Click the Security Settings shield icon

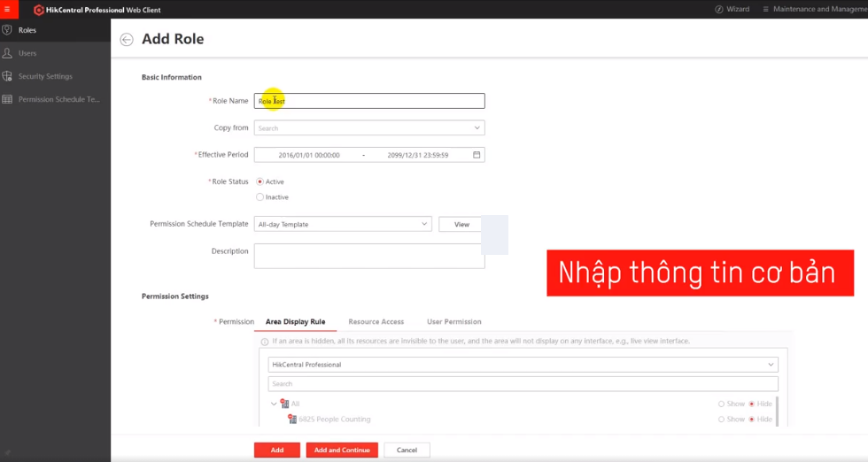point(7,76)
